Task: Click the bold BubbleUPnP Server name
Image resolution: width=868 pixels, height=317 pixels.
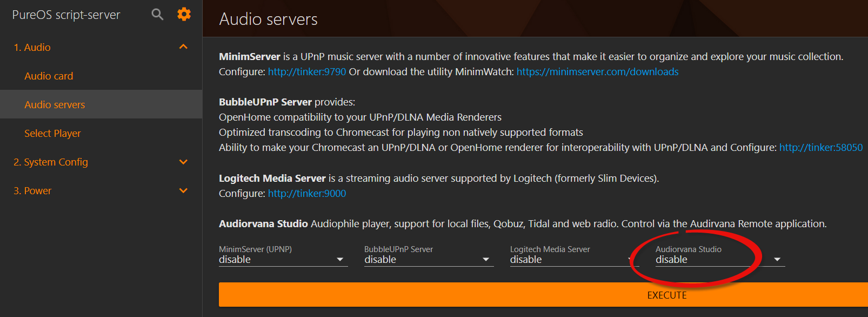Action: point(265,102)
